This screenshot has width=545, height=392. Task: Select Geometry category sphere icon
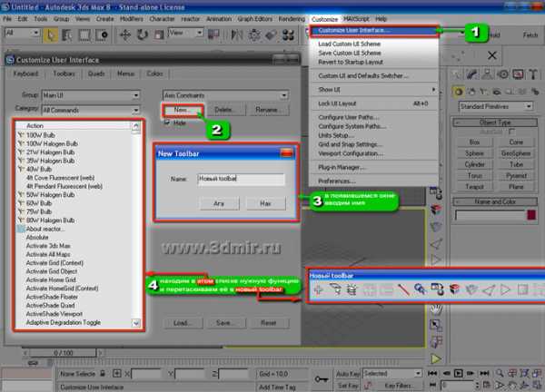coord(458,92)
